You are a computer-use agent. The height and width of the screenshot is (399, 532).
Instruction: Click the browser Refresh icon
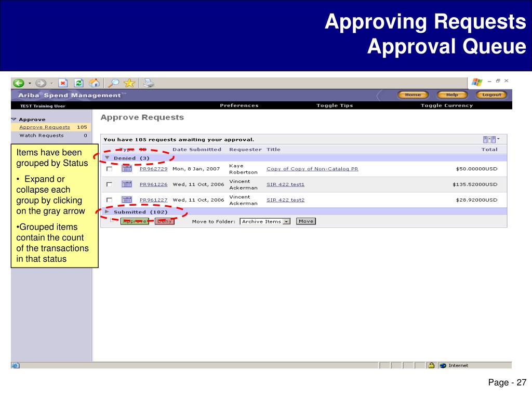point(79,83)
